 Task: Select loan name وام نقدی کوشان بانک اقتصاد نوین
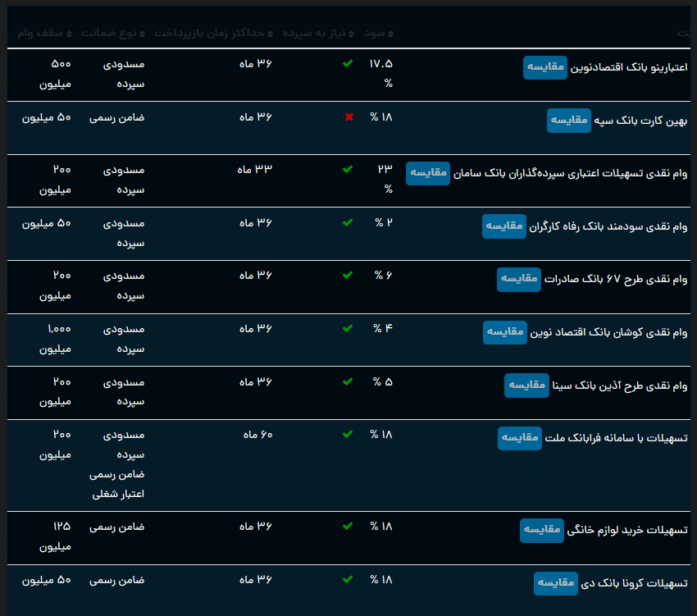tap(608, 332)
